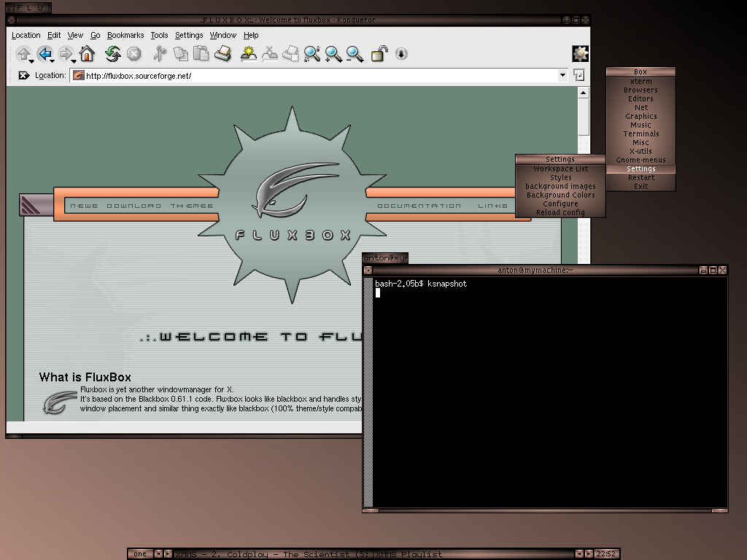This screenshot has height=560, width=747.
Task: Select Reload config in Settings submenu
Action: click(561, 212)
